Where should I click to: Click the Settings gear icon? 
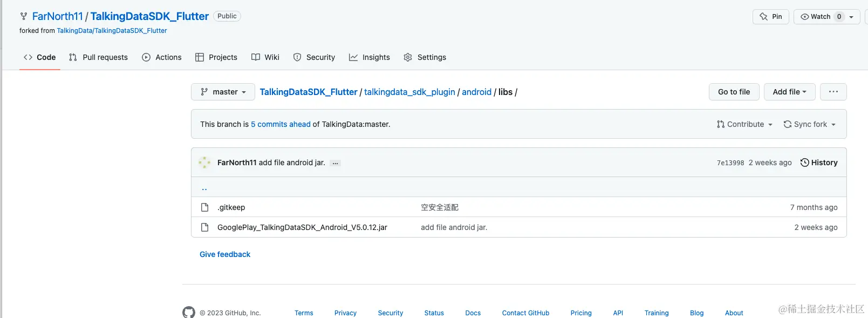pyautogui.click(x=408, y=57)
